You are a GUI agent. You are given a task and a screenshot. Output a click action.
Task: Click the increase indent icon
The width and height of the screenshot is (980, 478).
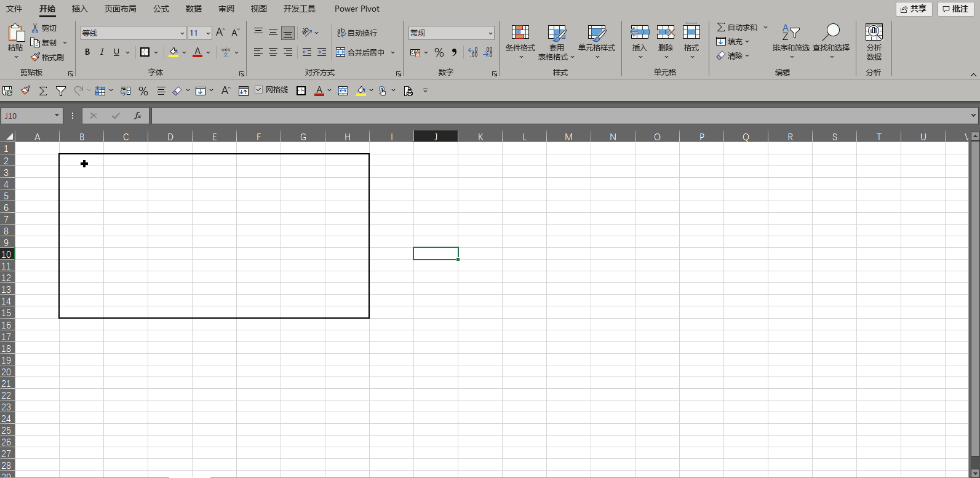click(x=321, y=52)
